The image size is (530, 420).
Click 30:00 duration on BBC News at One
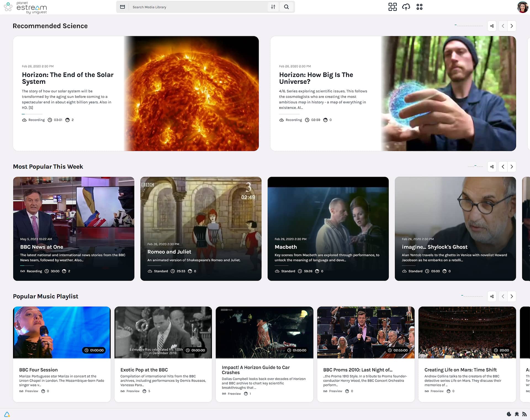click(x=55, y=271)
